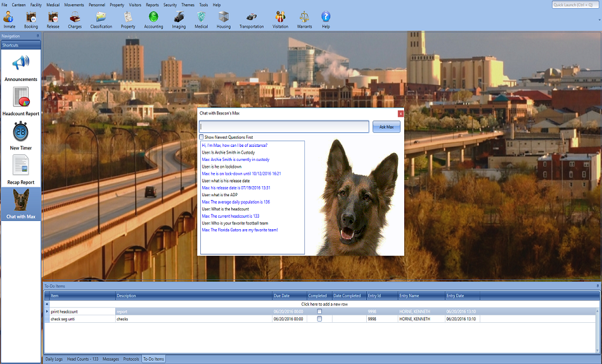
Task: Switch to the Daily Logs tab
Action: click(54, 359)
